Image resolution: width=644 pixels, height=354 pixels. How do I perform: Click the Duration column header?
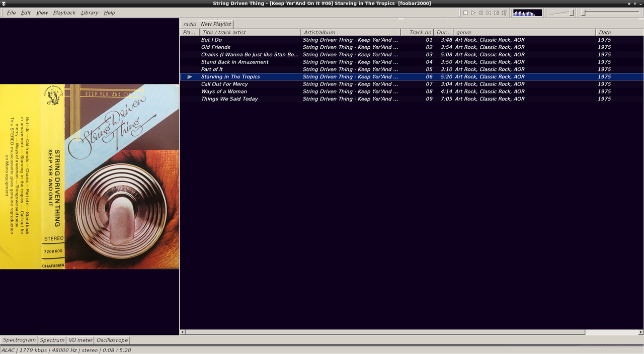tap(444, 32)
